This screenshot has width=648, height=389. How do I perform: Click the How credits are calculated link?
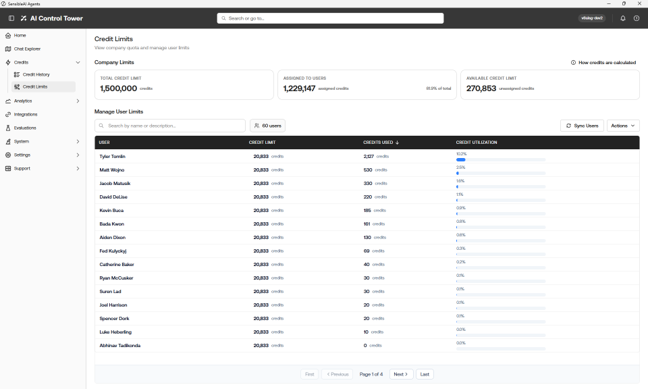tap(607, 62)
